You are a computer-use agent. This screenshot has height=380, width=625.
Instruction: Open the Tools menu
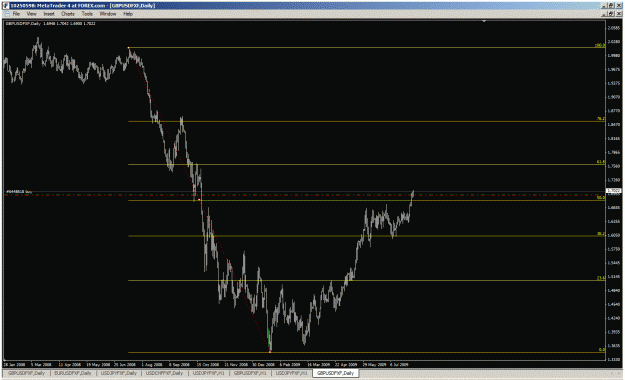87,14
